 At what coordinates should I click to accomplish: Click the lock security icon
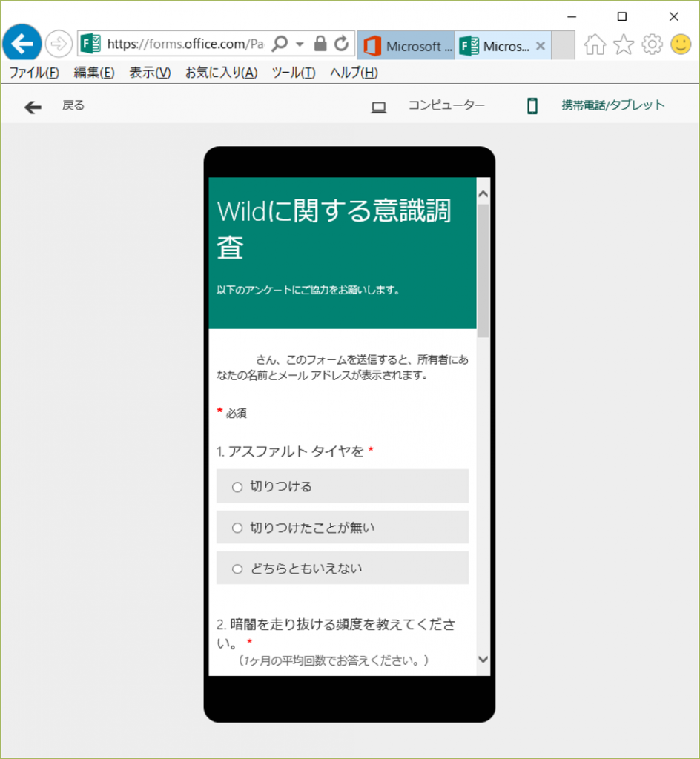[x=320, y=44]
